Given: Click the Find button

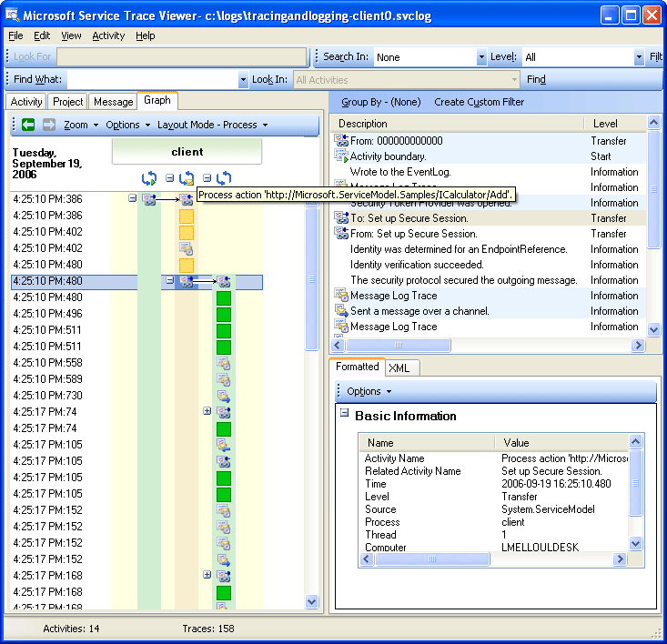Looking at the screenshot, I should pos(536,80).
